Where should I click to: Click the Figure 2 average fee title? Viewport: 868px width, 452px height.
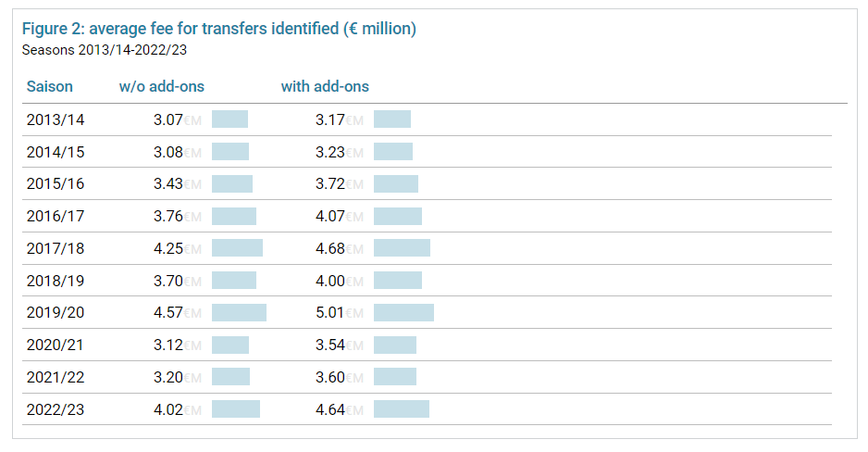(x=219, y=28)
